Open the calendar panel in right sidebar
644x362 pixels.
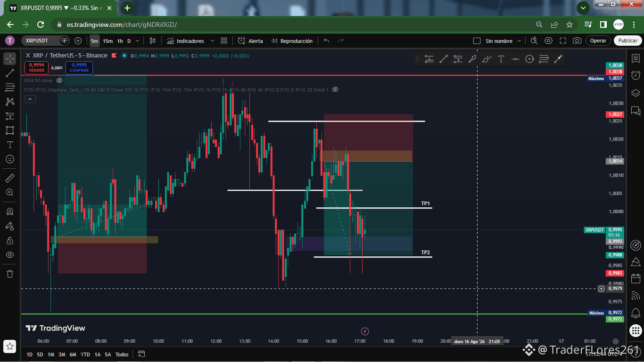636,279
